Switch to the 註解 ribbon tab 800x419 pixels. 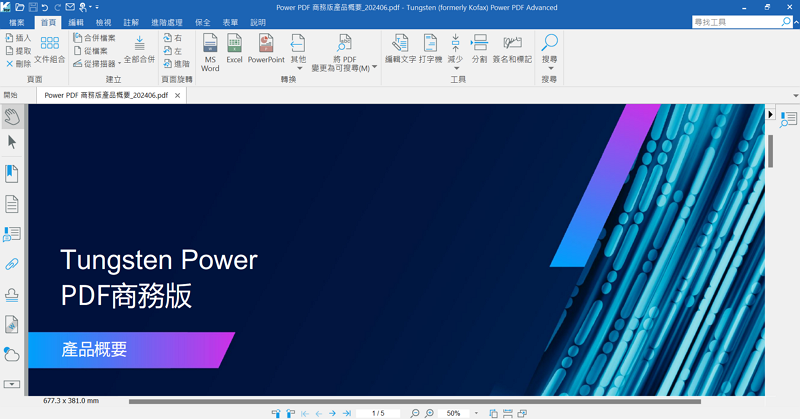coord(131,21)
